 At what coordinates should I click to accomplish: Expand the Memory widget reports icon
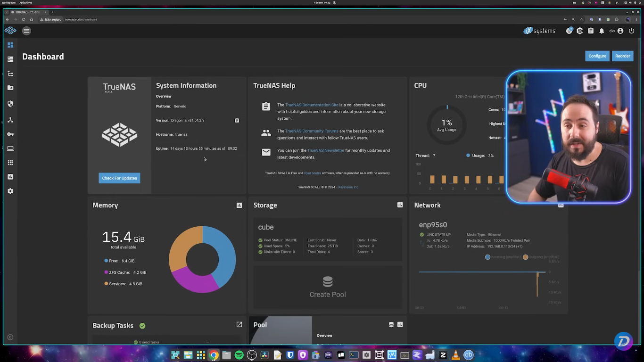(x=239, y=205)
